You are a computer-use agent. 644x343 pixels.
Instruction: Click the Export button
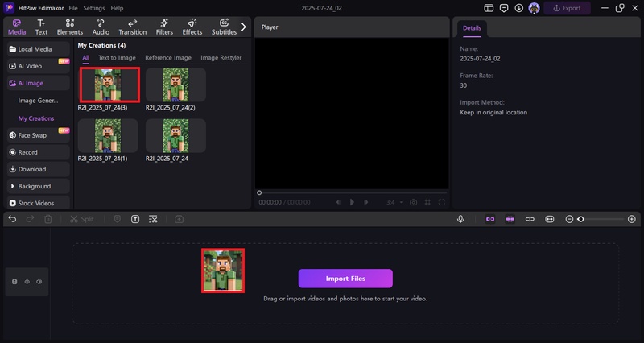567,8
